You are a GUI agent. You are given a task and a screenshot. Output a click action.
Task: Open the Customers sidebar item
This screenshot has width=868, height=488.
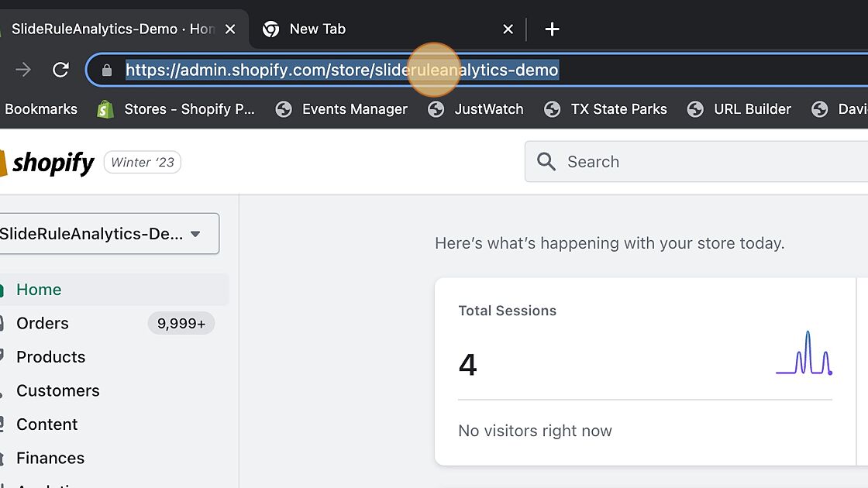click(x=57, y=390)
